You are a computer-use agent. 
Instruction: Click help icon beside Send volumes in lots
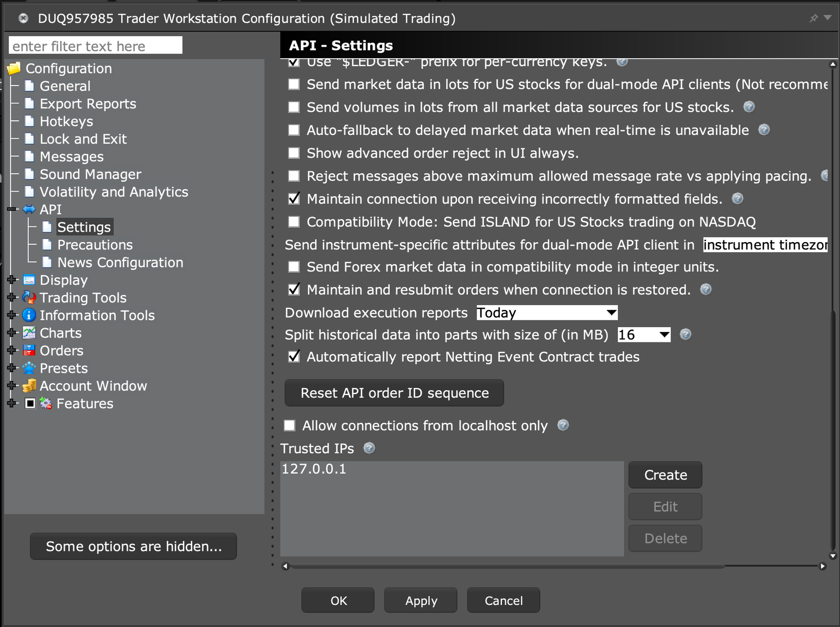(x=749, y=107)
